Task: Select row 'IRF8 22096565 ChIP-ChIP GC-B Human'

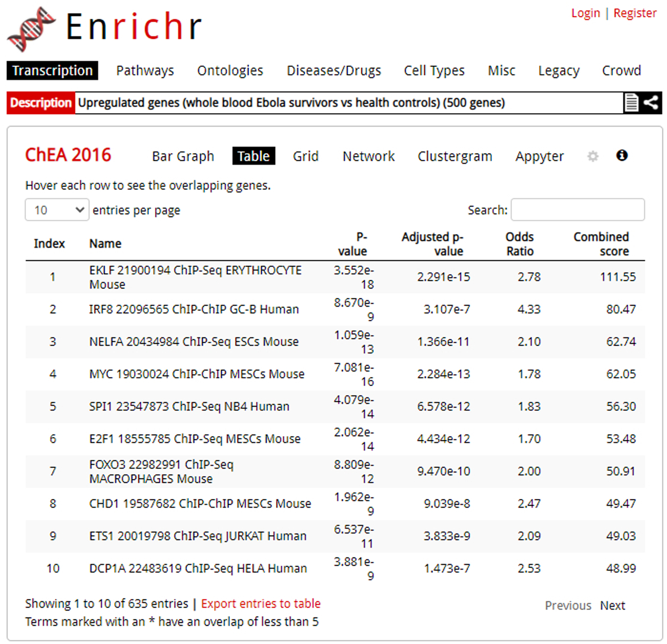Action: 335,309
